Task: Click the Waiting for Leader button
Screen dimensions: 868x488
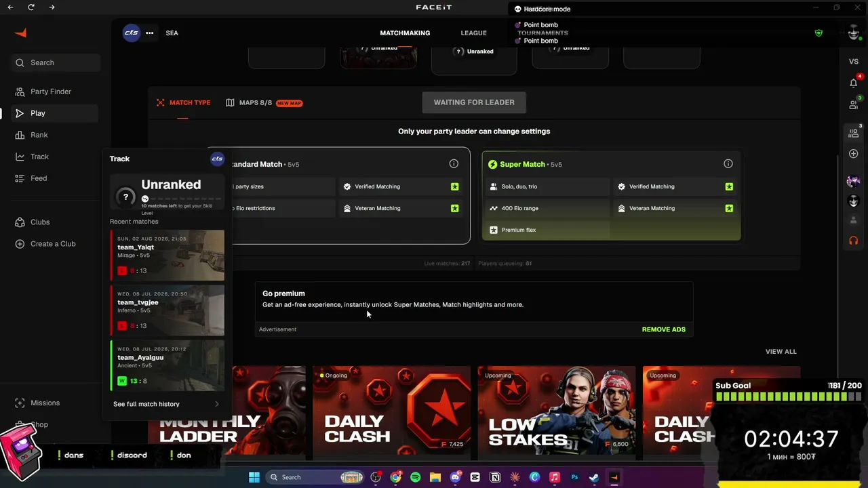Action: [474, 102]
